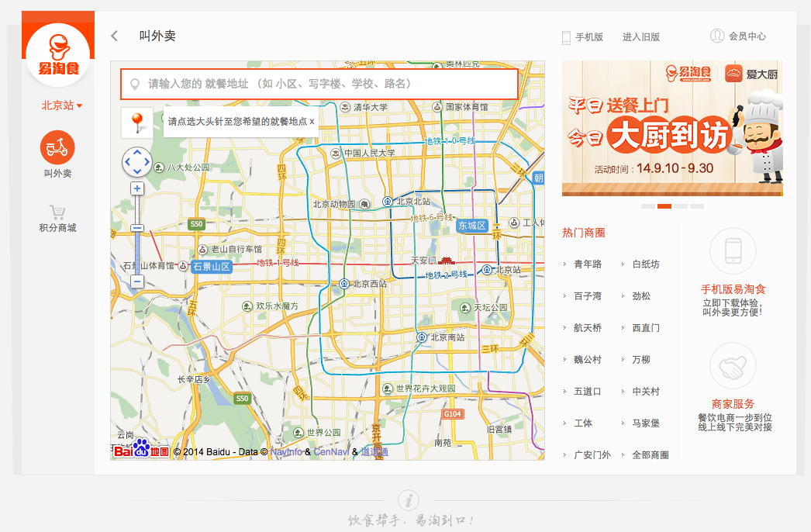Click the 天安门 landmark icon on map
811x532 pixels.
tap(447, 261)
